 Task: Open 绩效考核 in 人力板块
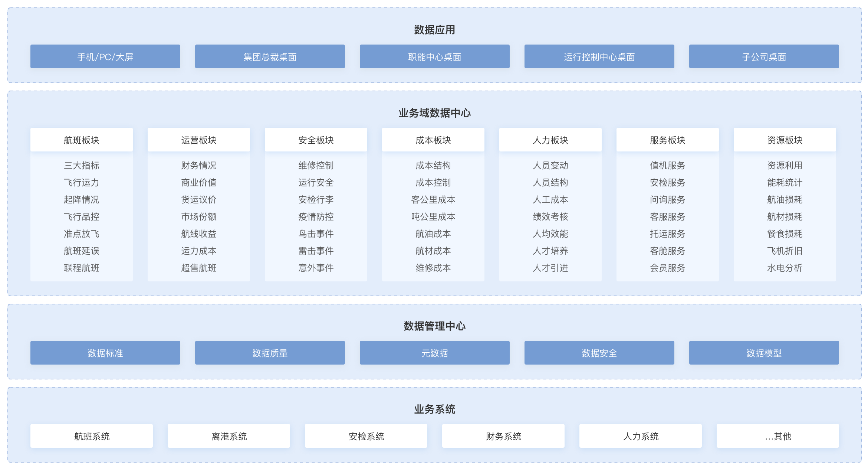click(x=550, y=216)
